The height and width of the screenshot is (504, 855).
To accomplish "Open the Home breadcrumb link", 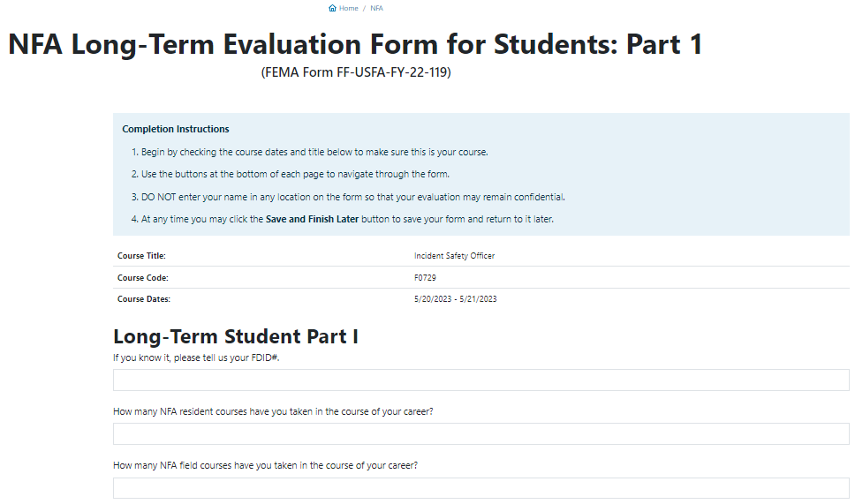I will point(349,8).
